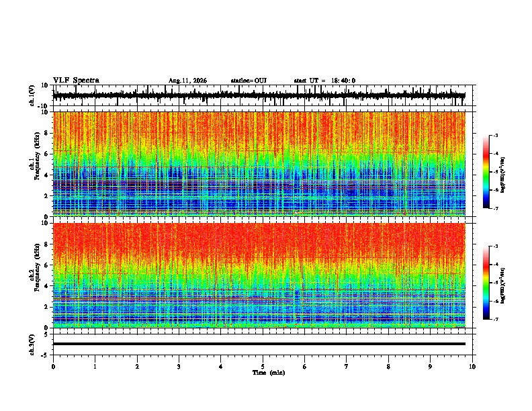Click the "station=OUI" header label
The width and height of the screenshot is (532, 411).
[x=249, y=81]
